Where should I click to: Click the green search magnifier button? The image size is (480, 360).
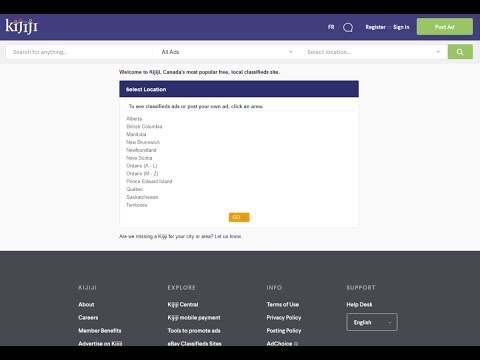[460, 52]
